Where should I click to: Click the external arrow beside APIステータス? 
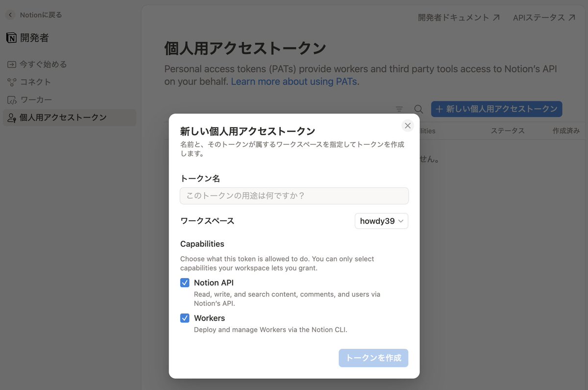point(572,18)
